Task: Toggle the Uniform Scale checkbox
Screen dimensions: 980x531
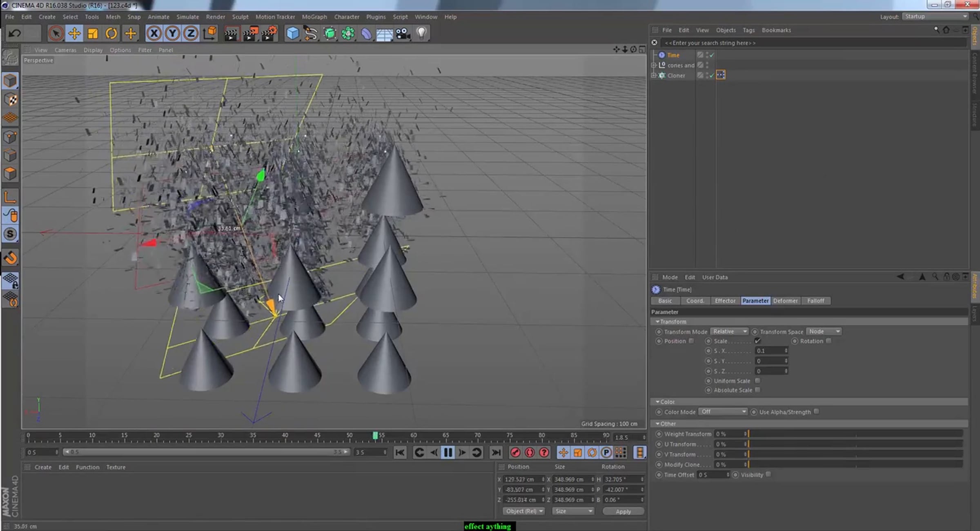Action: coord(758,380)
